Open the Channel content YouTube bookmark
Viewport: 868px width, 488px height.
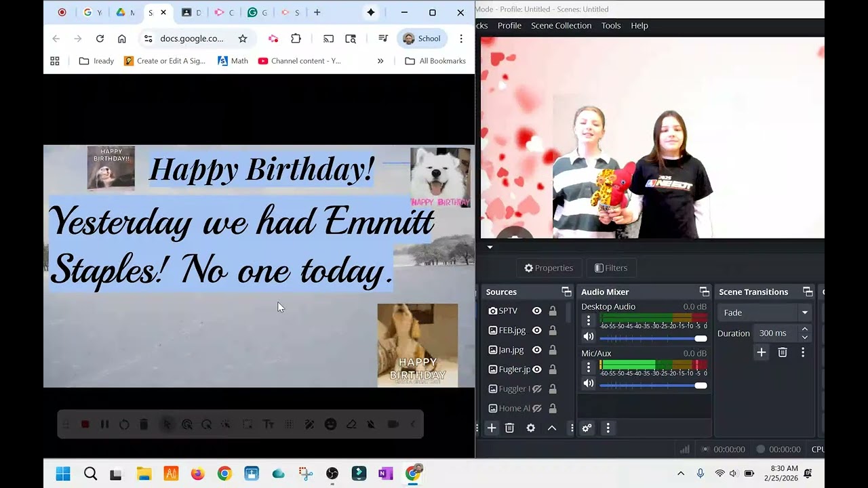(x=300, y=61)
